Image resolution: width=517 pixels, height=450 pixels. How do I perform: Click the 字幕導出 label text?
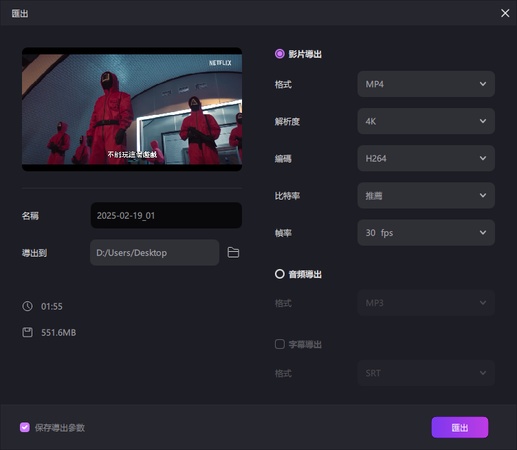[x=305, y=344]
